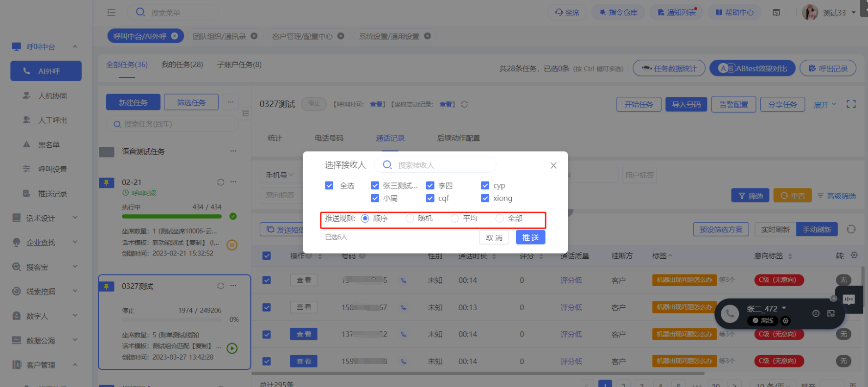
Task: Open 我的任务(28) tab
Action: point(182,65)
